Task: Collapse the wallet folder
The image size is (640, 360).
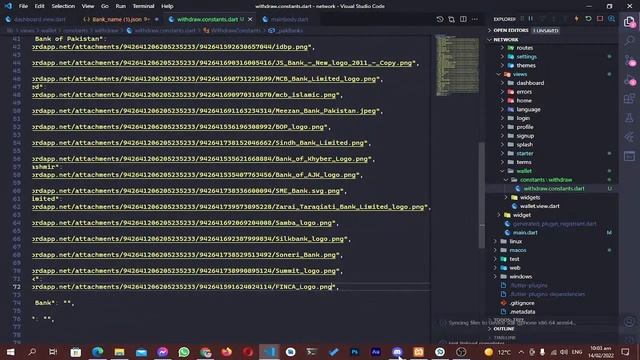Action: (x=524, y=171)
